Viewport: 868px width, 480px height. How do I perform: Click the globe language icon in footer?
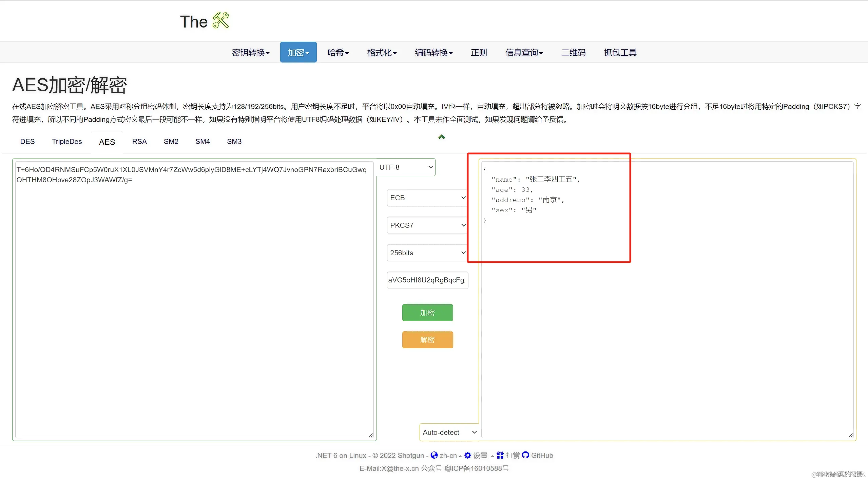click(434, 455)
